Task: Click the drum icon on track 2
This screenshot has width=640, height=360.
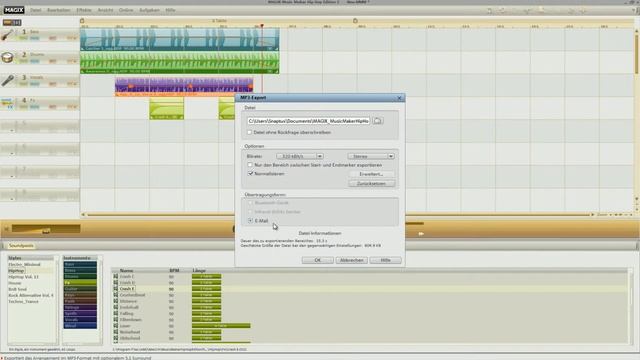Action: coord(7,58)
